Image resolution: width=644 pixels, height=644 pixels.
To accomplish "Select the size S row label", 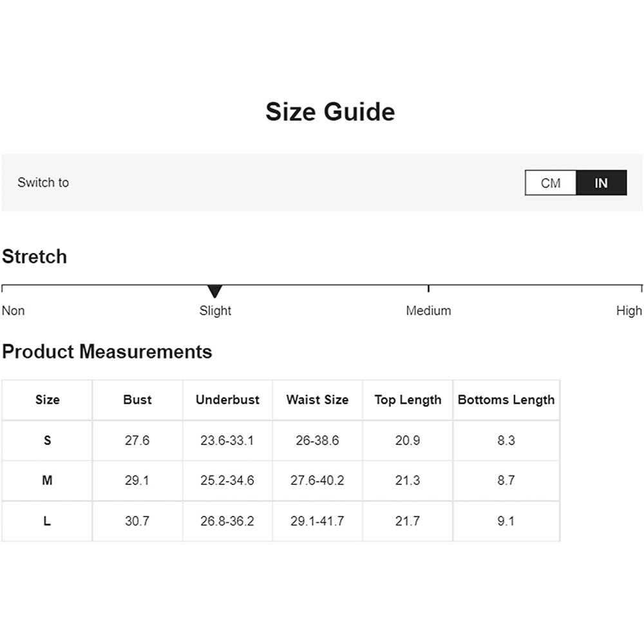I will click(47, 440).
